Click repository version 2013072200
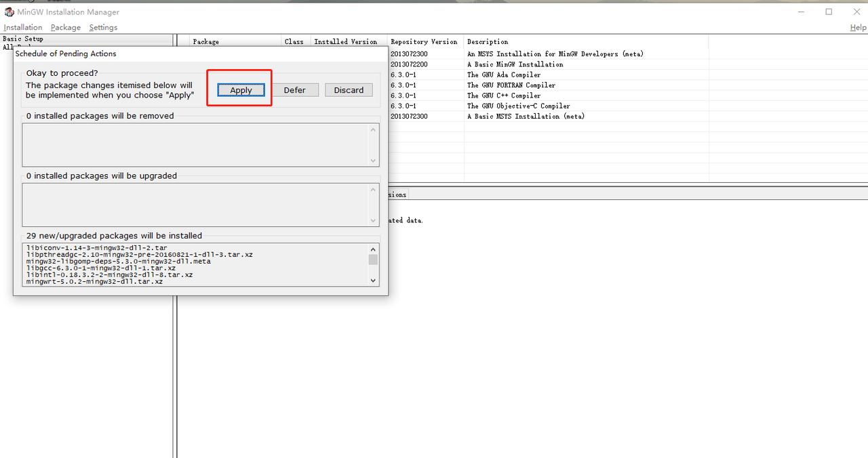 pos(409,64)
